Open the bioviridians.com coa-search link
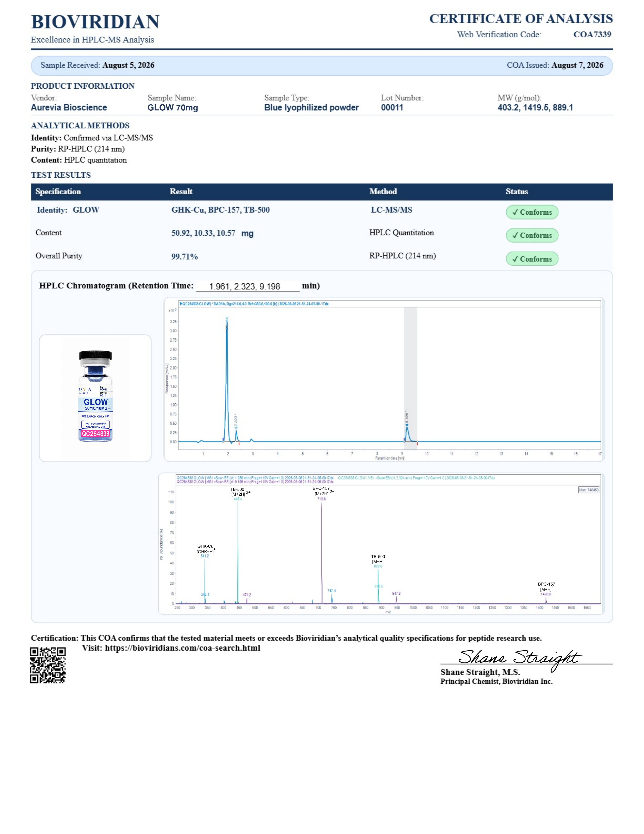Image resolution: width=644 pixels, height=834 pixels. (182, 648)
